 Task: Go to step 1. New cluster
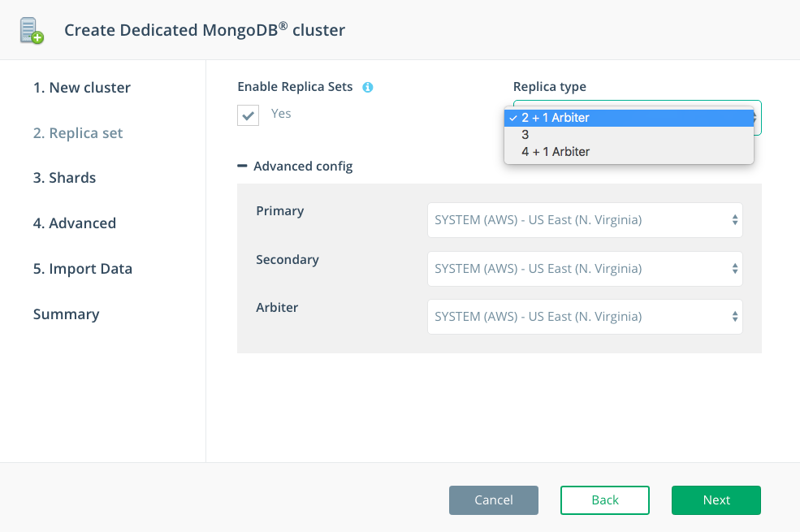pos(82,88)
